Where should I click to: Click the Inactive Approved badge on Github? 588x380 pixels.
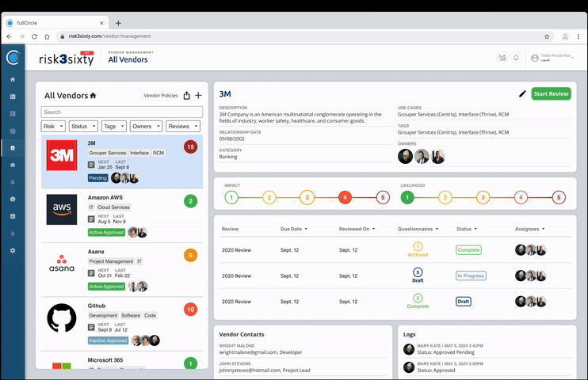click(x=108, y=340)
